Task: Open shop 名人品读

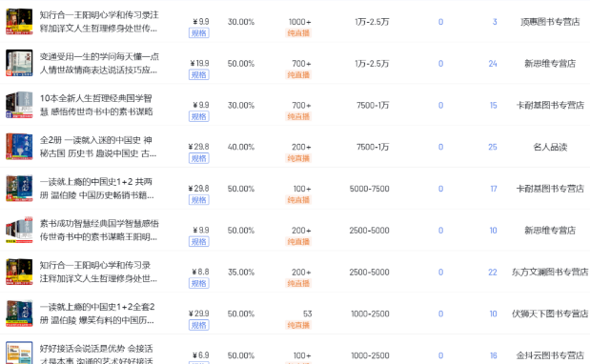Action: tap(550, 147)
